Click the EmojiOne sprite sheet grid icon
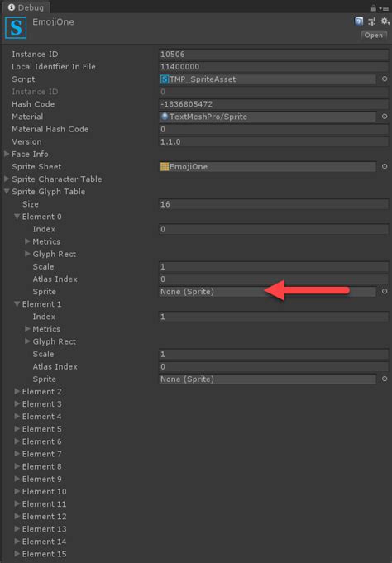Screen dimensions: 392x563 click(165, 167)
